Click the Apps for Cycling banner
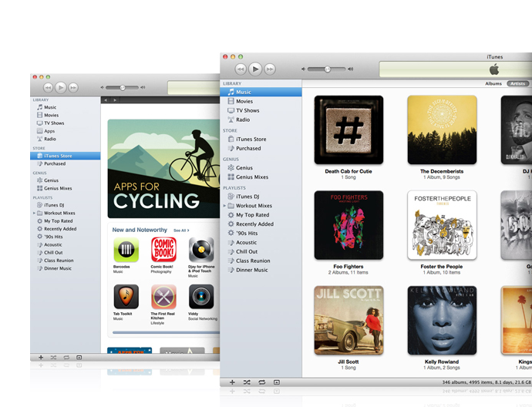The width and height of the screenshot is (532, 407). pos(163,169)
